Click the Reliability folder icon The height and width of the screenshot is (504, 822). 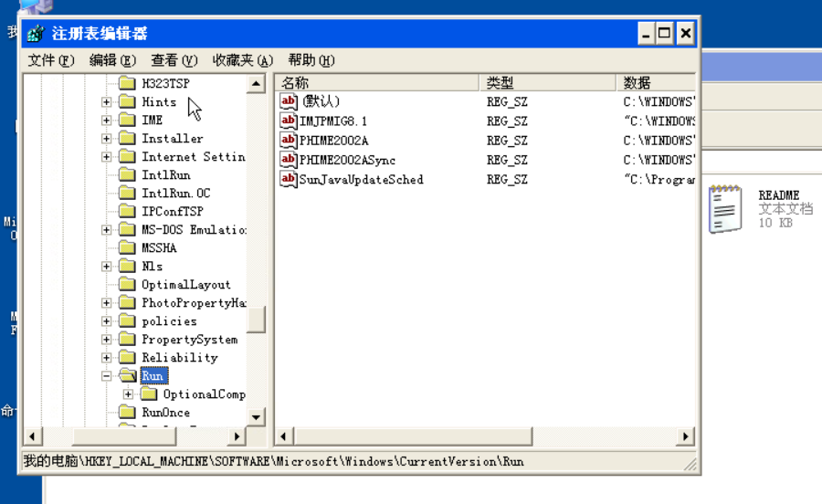click(x=127, y=357)
